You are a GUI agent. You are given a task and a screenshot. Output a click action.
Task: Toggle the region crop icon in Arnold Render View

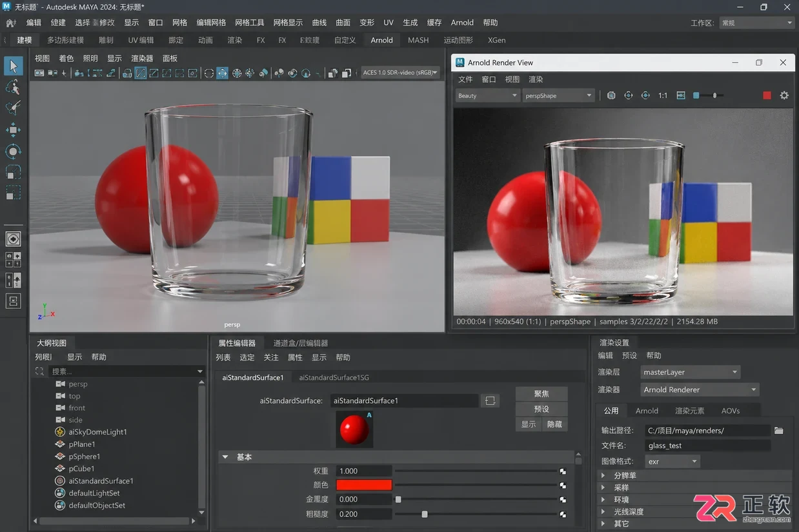click(680, 95)
